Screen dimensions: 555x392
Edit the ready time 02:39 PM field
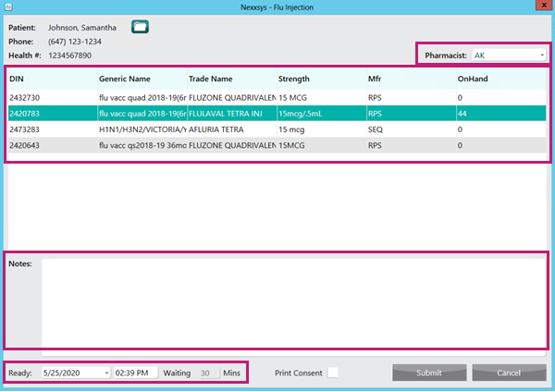coord(135,373)
